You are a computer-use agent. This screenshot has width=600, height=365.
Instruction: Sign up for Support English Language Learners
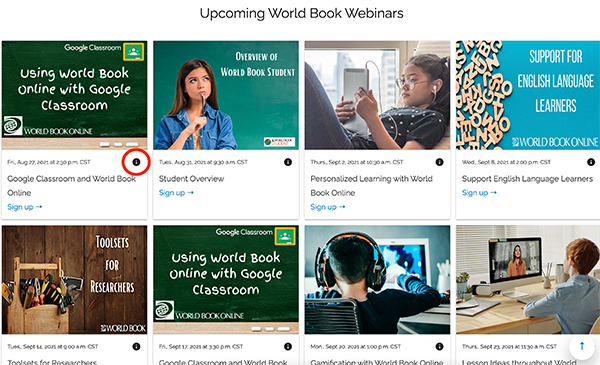[479, 193]
